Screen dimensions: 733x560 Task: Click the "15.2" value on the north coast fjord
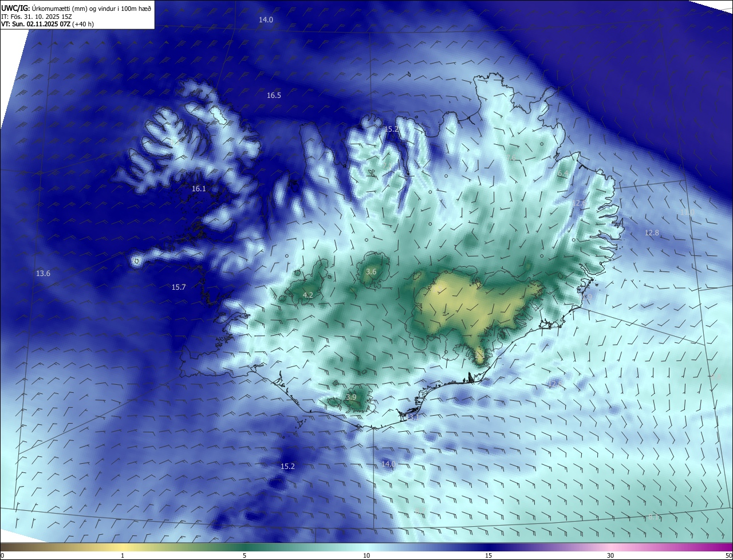391,129
